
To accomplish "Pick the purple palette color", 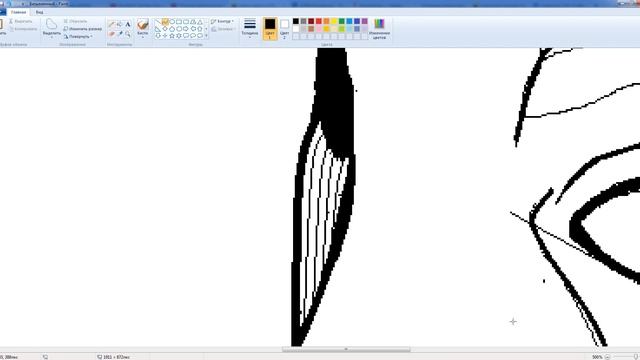I will point(364,21).
